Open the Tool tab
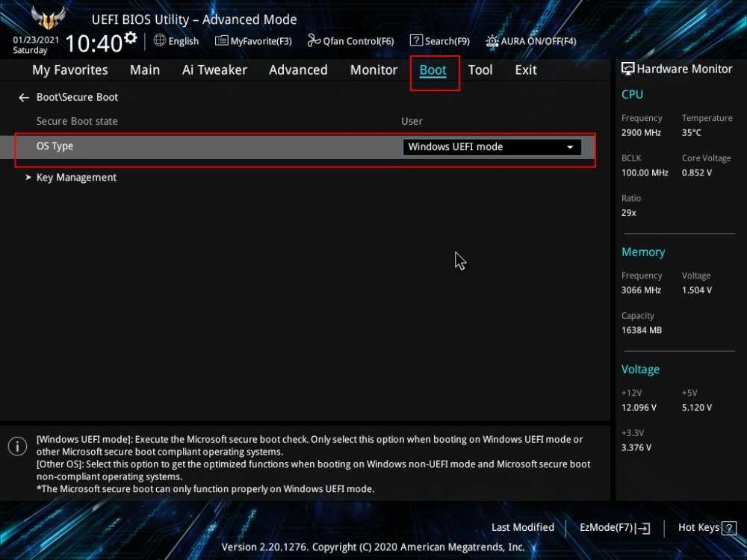The height and width of the screenshot is (560, 747). (480, 70)
